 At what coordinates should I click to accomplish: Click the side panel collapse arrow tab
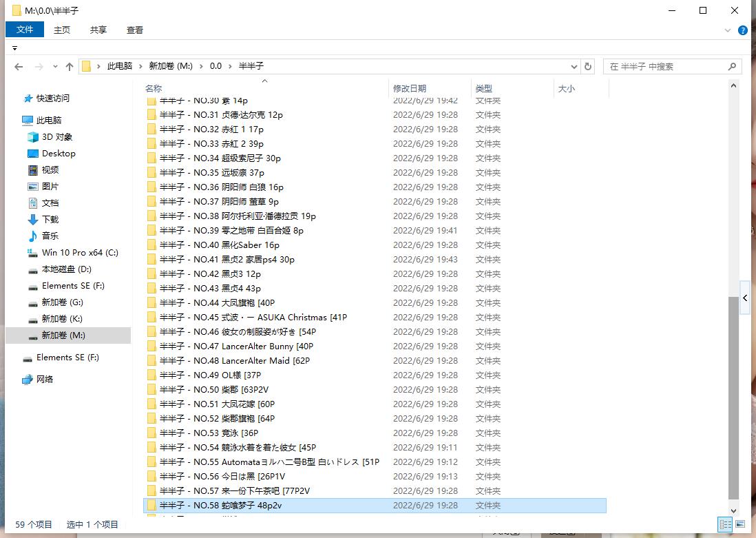746,298
